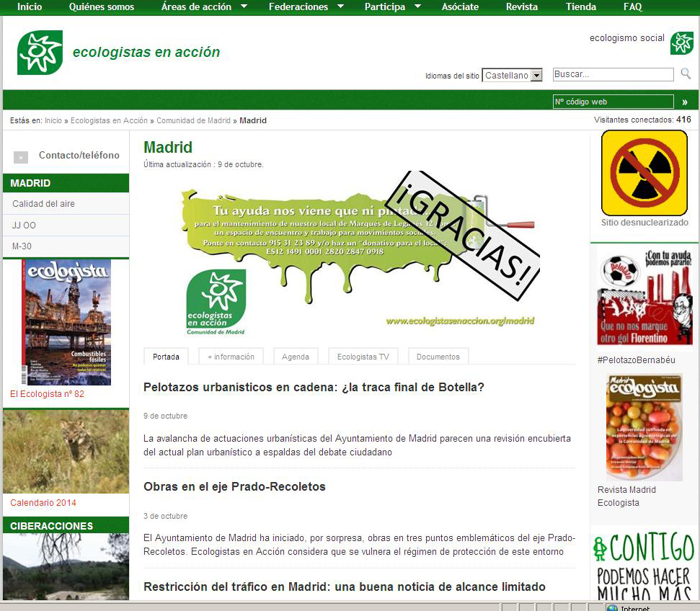The height and width of the screenshot is (611, 700).
Task: Click the Ecologistas en Acción sun logo
Action: point(40,52)
